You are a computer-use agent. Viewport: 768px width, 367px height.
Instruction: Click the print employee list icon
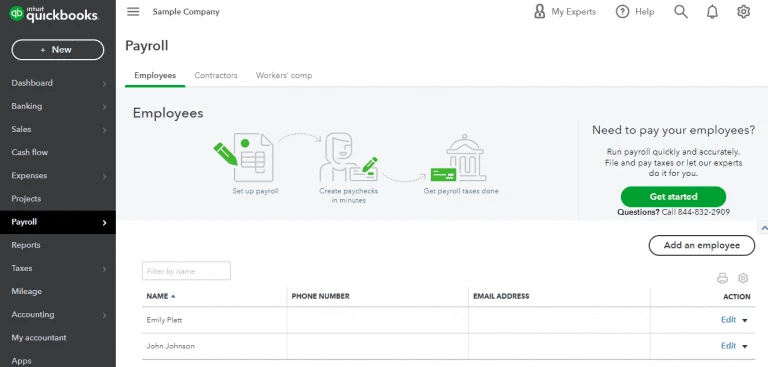click(722, 278)
